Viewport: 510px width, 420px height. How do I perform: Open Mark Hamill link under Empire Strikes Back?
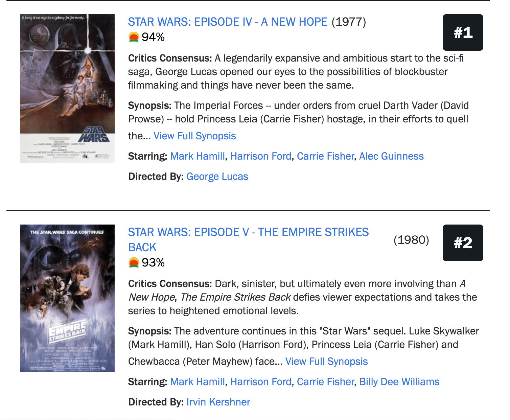198,382
